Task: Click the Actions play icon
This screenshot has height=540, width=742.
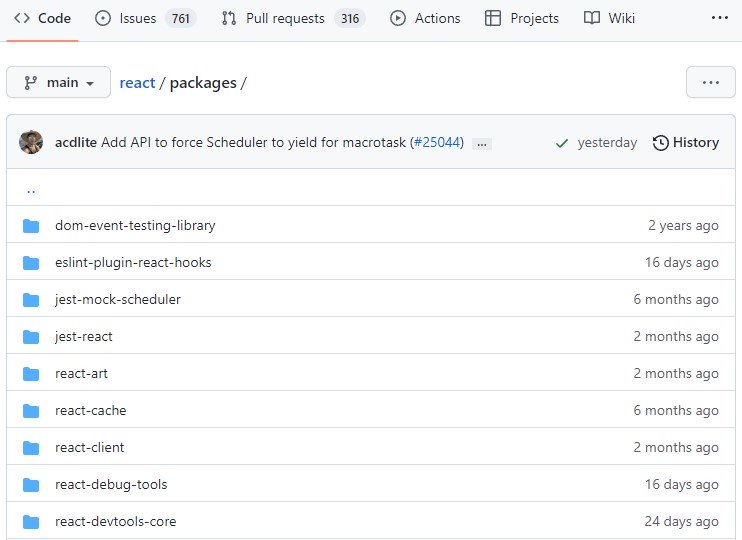Action: tap(398, 18)
